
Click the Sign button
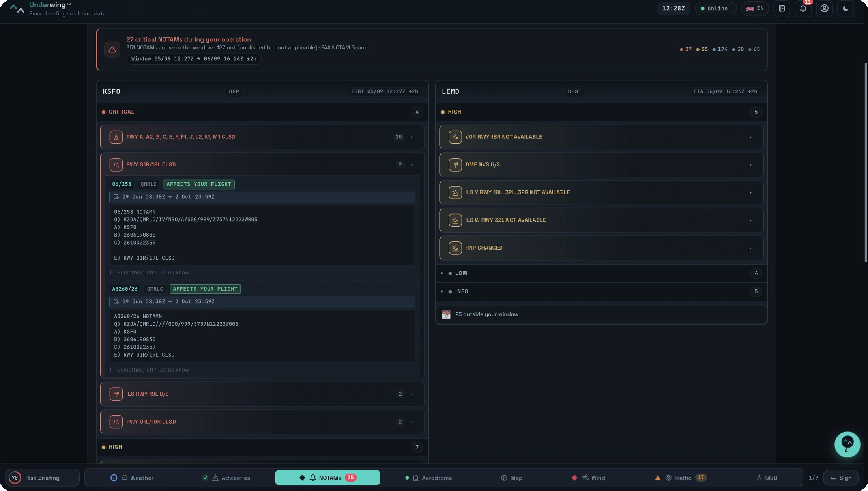coord(840,478)
